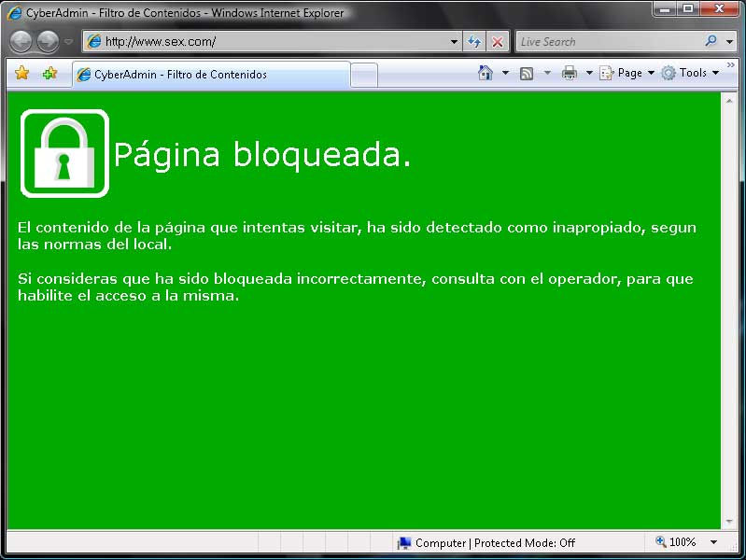746x560 pixels.
Task: Select the CyberAdmin - Filtro de Contenidos tab
Action: tap(211, 75)
